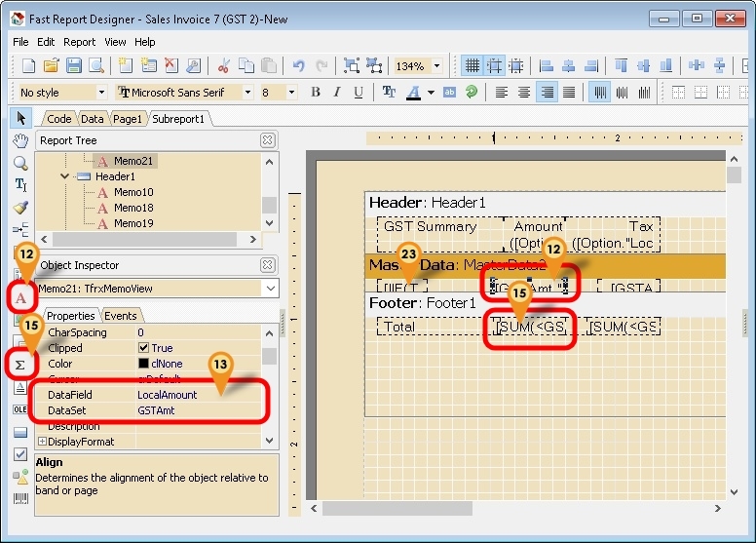756x543 pixels.
Task: Select Memo18 in the Report Tree
Action: pyautogui.click(x=133, y=208)
